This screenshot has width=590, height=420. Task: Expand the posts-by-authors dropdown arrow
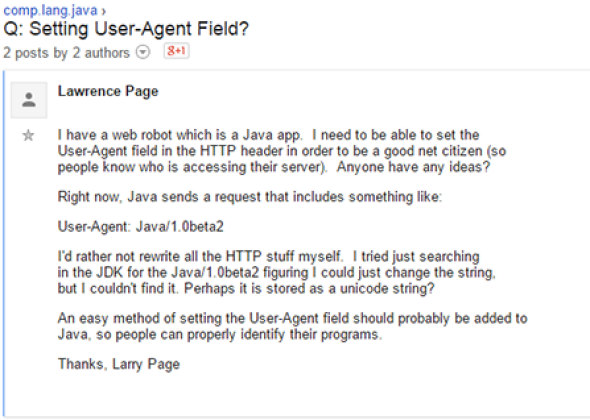[143, 52]
